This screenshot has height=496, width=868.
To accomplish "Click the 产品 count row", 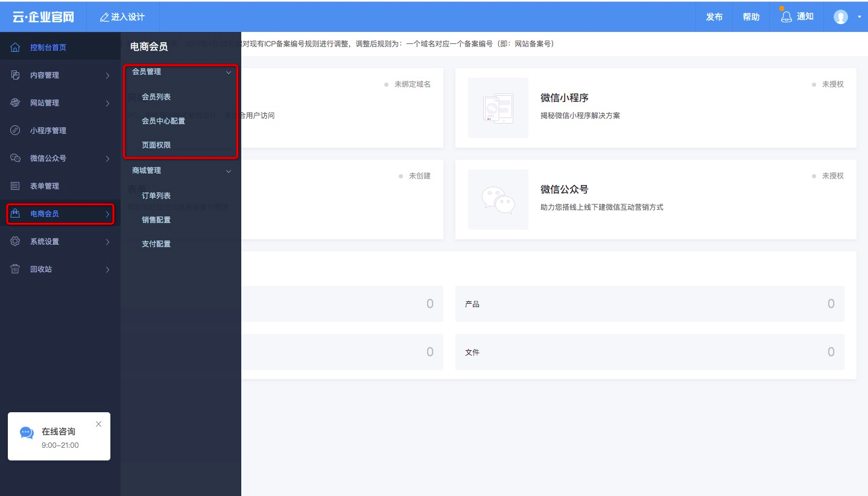I will (650, 304).
